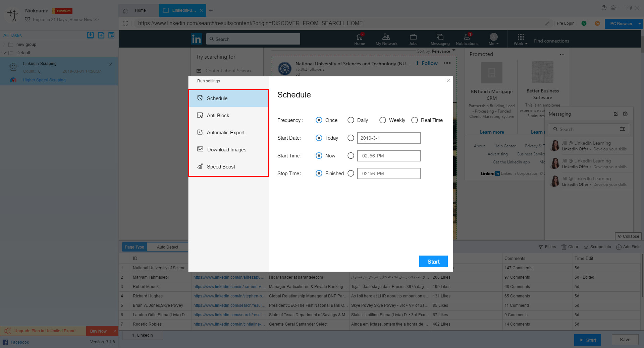This screenshot has height=348, width=644.
Task: Choose Finished as stop time
Action: coord(319,173)
